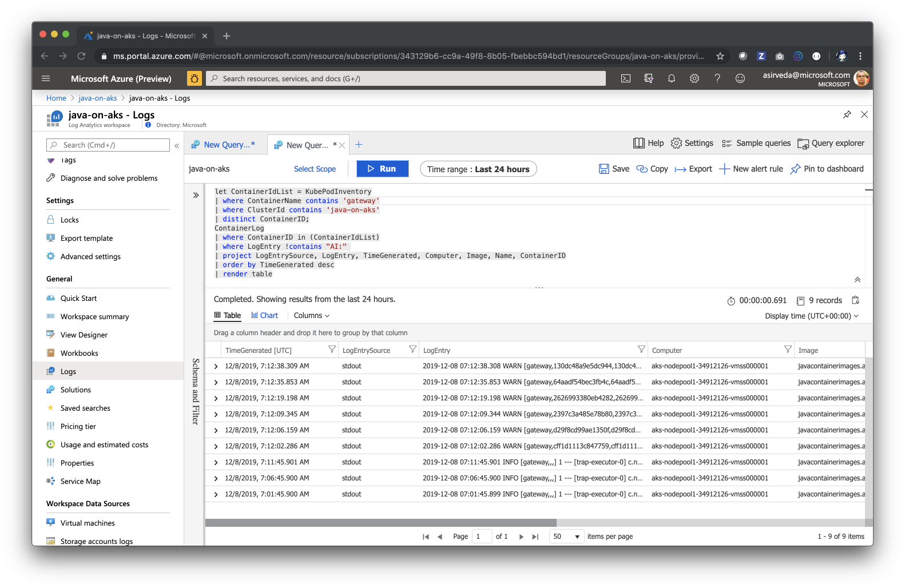Open the feedback smiley icon
The height and width of the screenshot is (588, 905).
(x=740, y=78)
